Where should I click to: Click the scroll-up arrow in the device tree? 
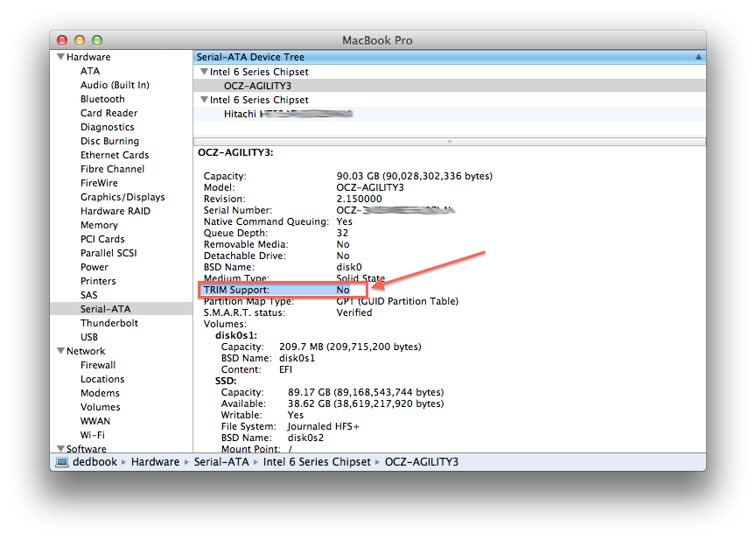point(698,56)
